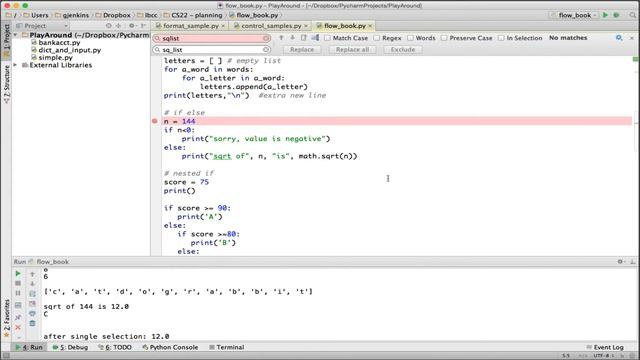The height and width of the screenshot is (360, 640).
Task: Click the pin tab icon in Run panel
Action: (18, 317)
